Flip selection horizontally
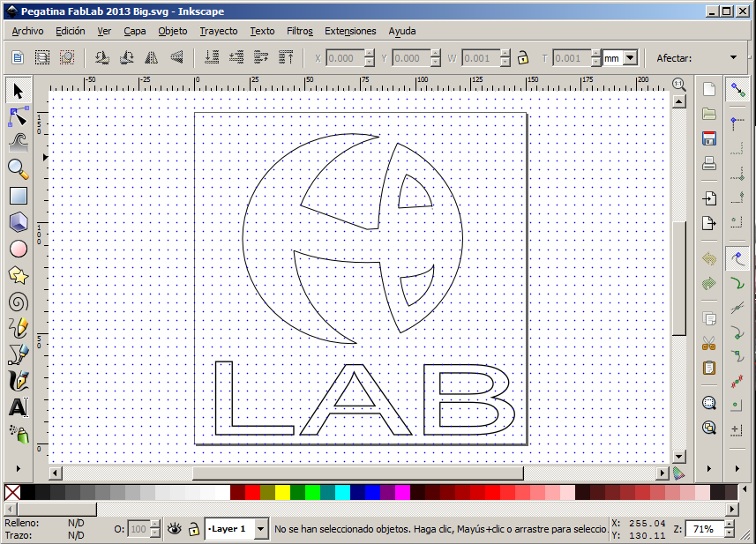The image size is (756, 544). [152, 58]
